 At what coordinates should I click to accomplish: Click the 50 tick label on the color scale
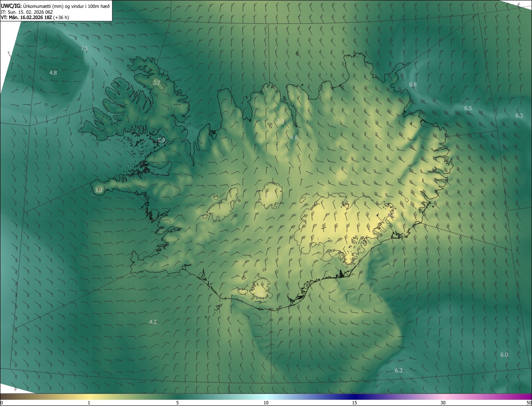point(529,403)
